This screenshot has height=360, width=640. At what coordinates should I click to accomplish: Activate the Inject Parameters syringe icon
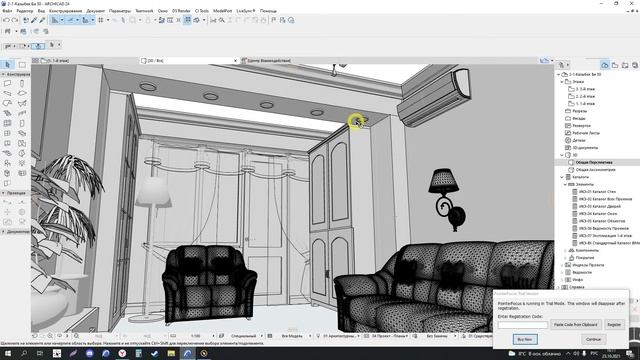[x=42, y=20]
